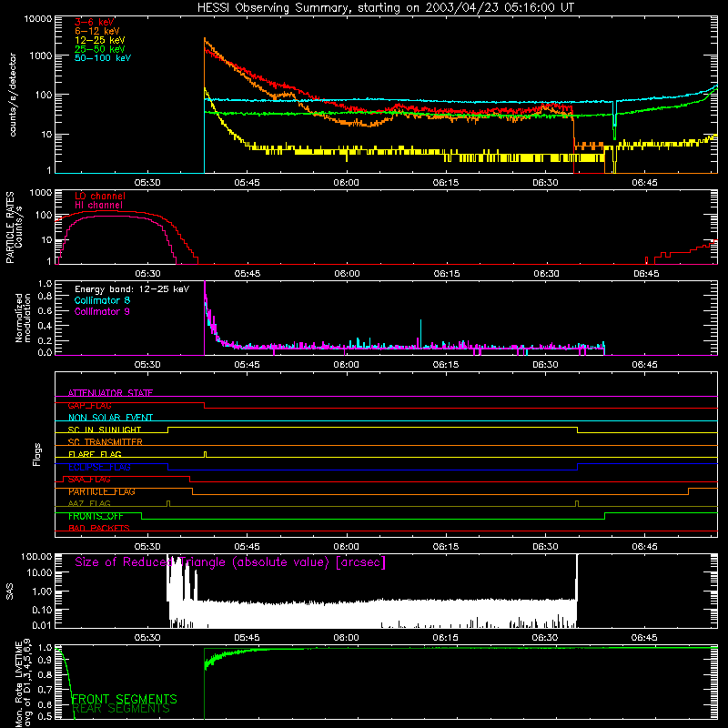Click the PARTICLE_FLAG label

[x=102, y=491]
